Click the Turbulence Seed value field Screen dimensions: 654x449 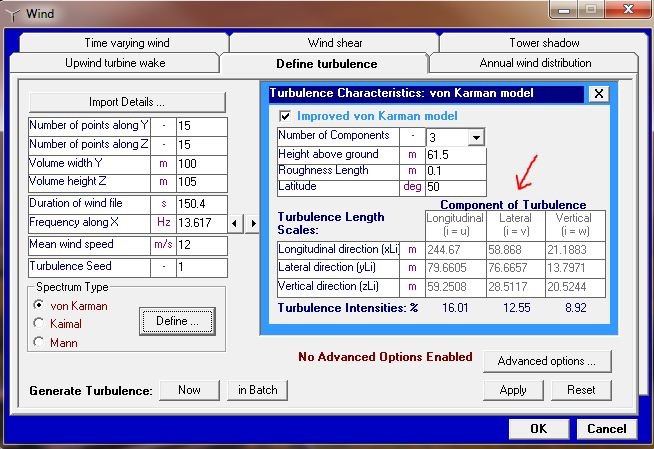point(202,267)
